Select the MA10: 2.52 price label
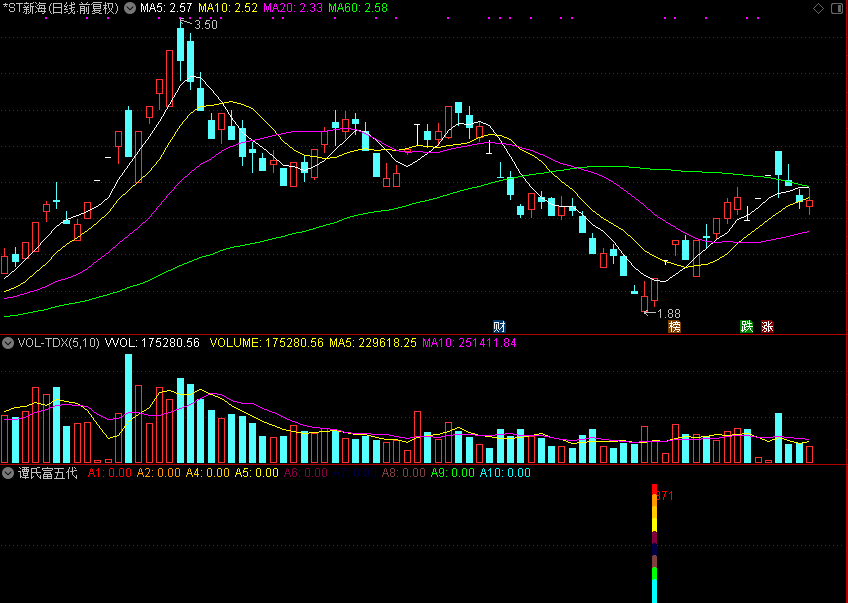This screenshot has height=603, width=848. [228, 8]
